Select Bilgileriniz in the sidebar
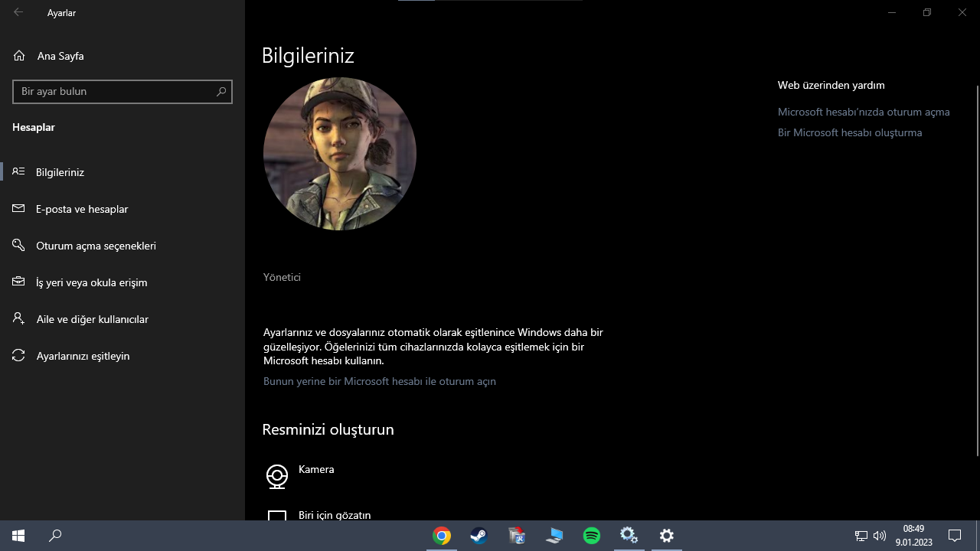The width and height of the screenshot is (980, 551). pyautogui.click(x=122, y=172)
